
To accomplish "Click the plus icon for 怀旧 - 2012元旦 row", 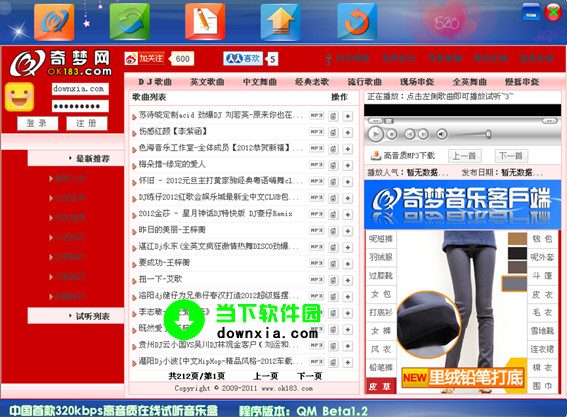I will [x=348, y=182].
